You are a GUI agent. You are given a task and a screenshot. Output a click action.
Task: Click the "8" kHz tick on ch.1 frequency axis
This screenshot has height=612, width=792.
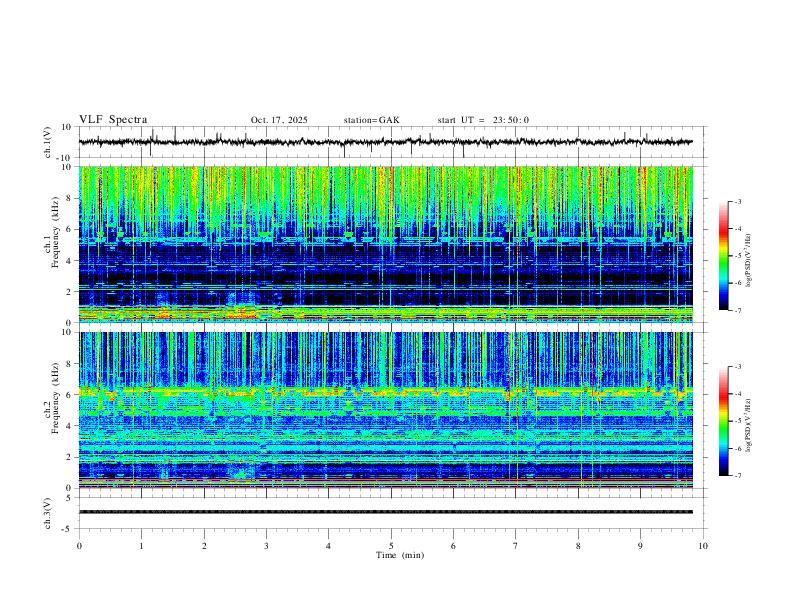pyautogui.click(x=69, y=198)
